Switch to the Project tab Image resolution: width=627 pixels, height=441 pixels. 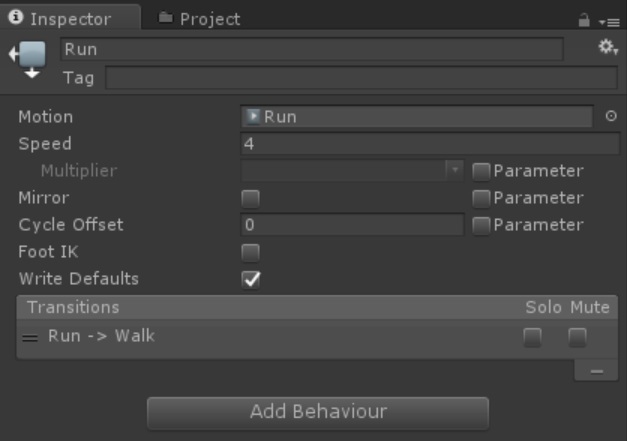click(200, 18)
